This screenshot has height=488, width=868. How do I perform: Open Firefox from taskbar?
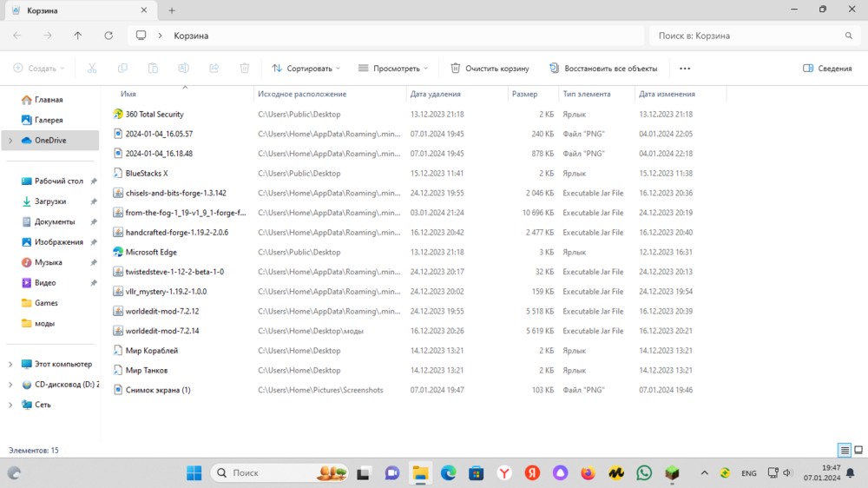click(588, 473)
